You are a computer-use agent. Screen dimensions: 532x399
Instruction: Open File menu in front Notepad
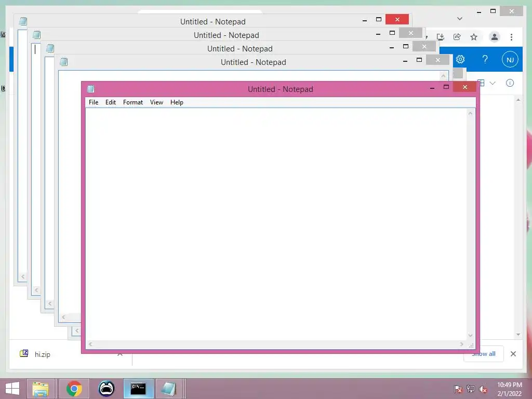(94, 102)
